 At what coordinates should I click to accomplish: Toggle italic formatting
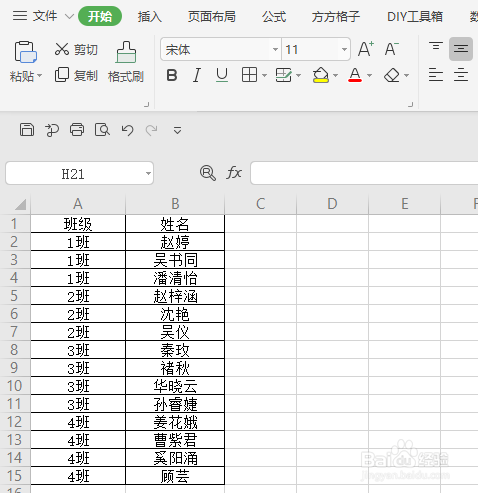pos(197,75)
